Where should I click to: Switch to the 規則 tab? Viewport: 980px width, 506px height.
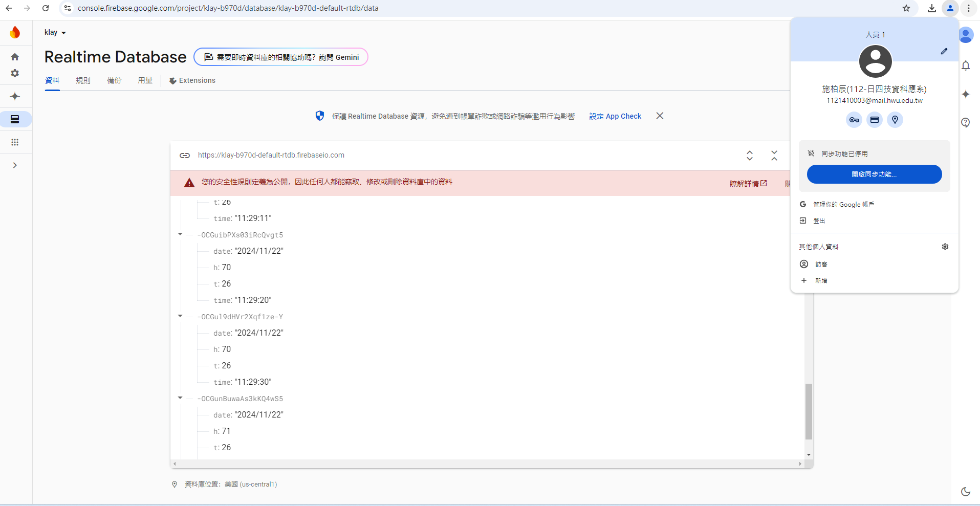pyautogui.click(x=83, y=80)
